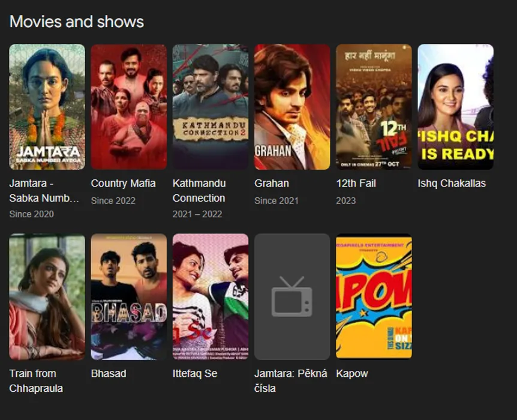
Task: Open the Jamtara Sabka Number Ayega poster
Action: pos(47,107)
